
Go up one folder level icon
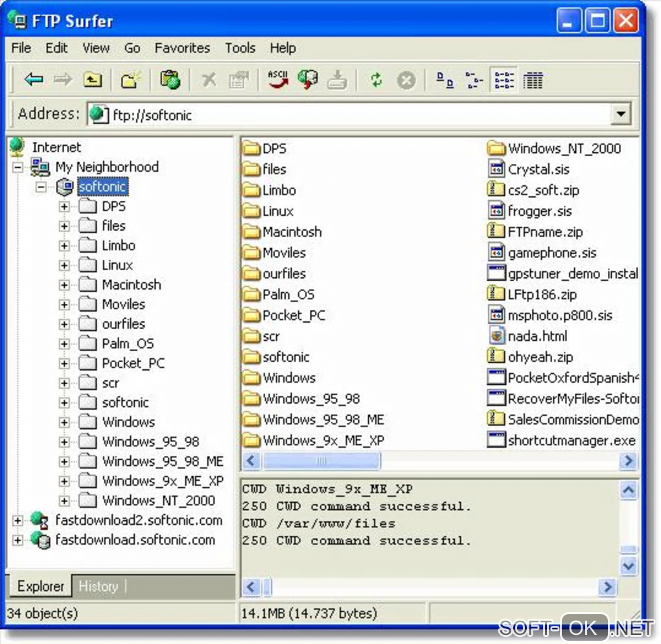92,80
